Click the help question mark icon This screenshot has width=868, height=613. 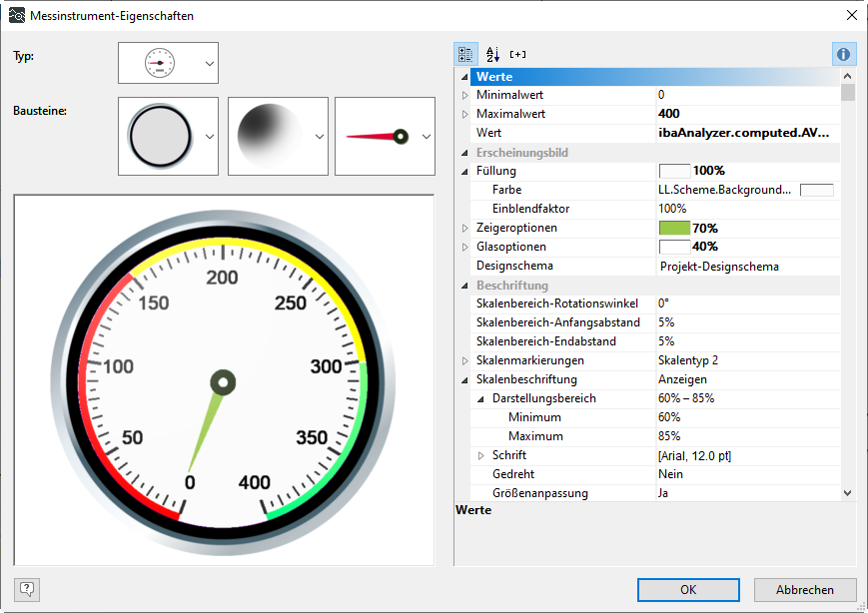[x=27, y=589]
